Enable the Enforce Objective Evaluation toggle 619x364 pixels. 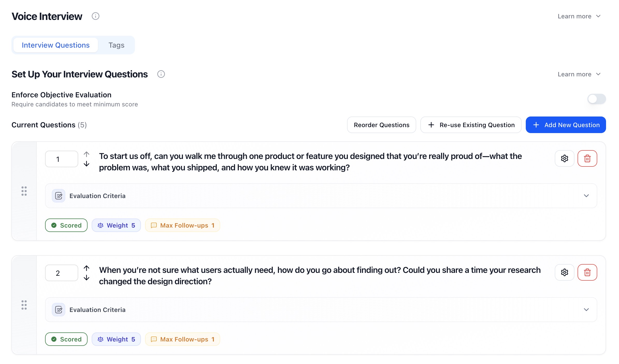point(596,99)
